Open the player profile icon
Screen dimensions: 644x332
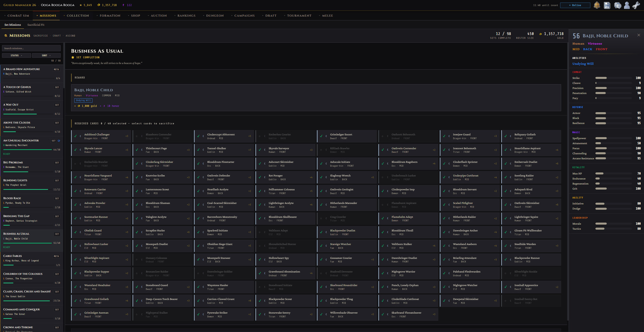coord(627,5)
